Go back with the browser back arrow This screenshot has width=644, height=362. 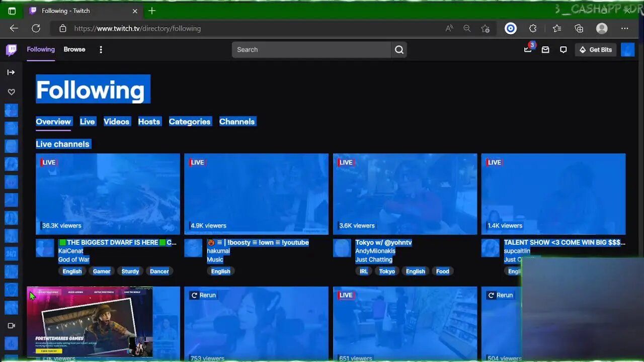14,29
